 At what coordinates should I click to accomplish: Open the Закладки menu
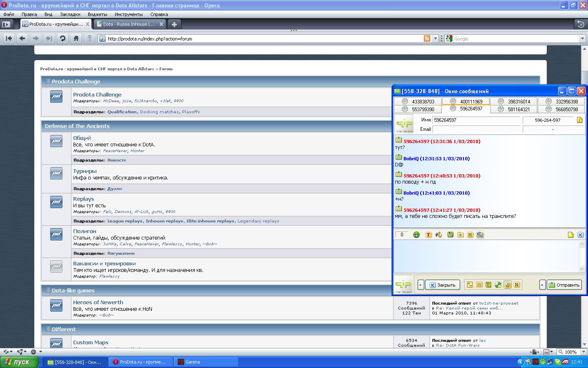(70, 14)
